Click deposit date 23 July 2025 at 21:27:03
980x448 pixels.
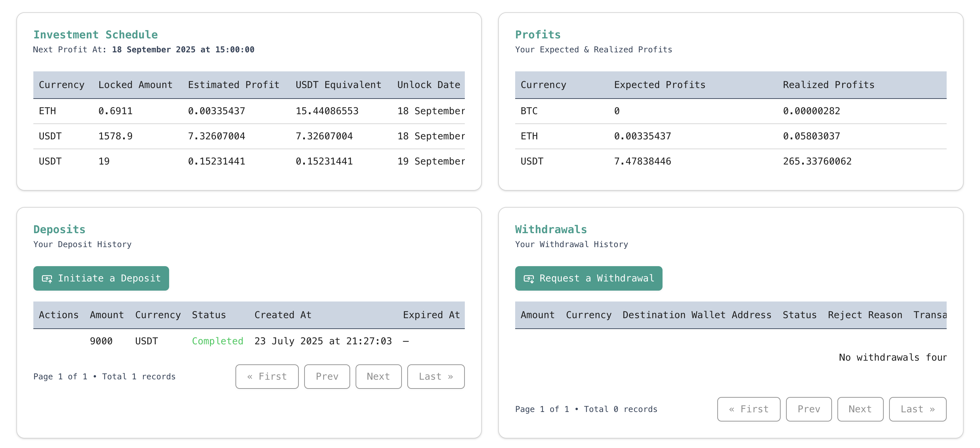(x=323, y=341)
